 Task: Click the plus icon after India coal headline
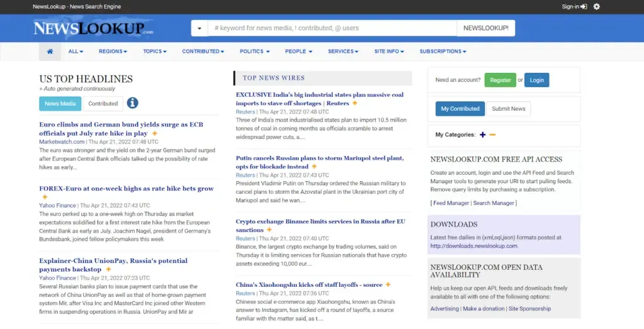[355, 103]
